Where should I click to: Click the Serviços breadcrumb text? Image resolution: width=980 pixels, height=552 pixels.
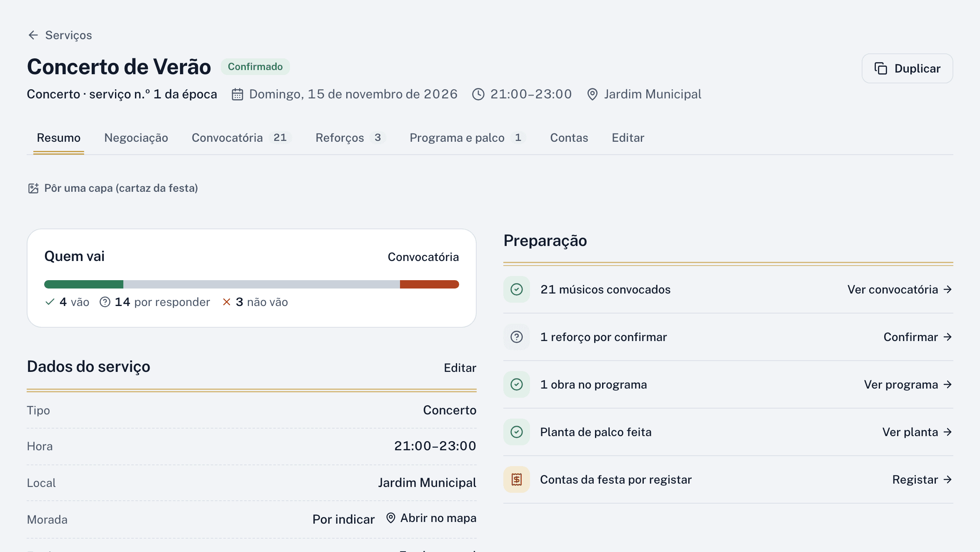pos(69,35)
